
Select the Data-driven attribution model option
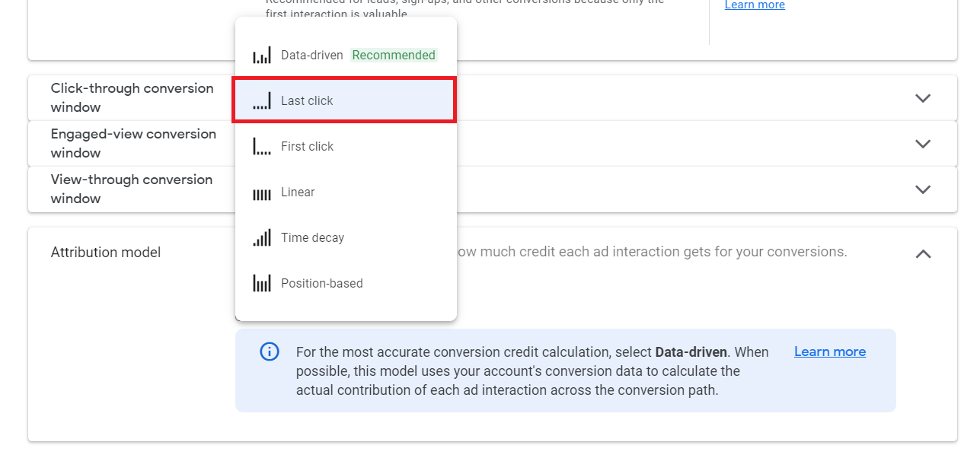pos(346,55)
